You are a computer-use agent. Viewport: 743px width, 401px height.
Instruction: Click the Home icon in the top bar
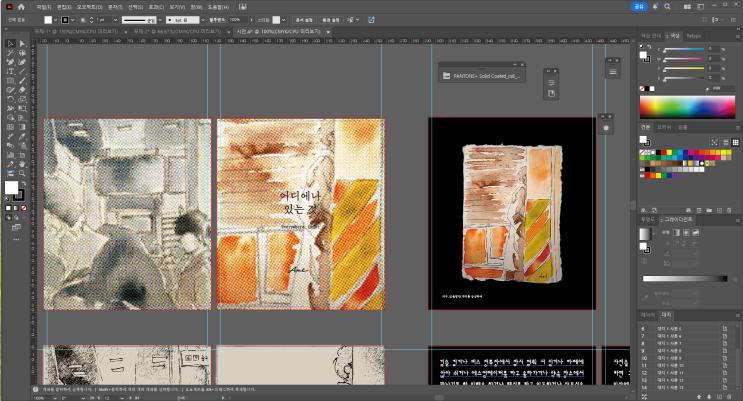[x=21, y=7]
